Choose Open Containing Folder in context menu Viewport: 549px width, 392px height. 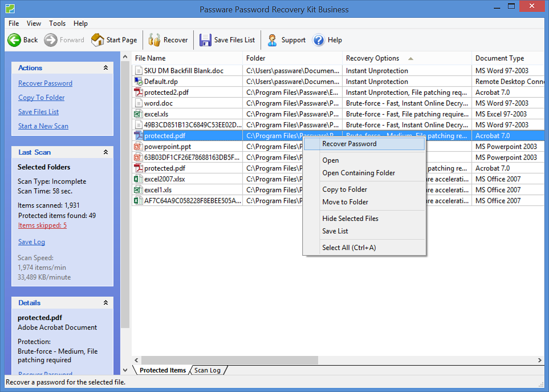364,173
